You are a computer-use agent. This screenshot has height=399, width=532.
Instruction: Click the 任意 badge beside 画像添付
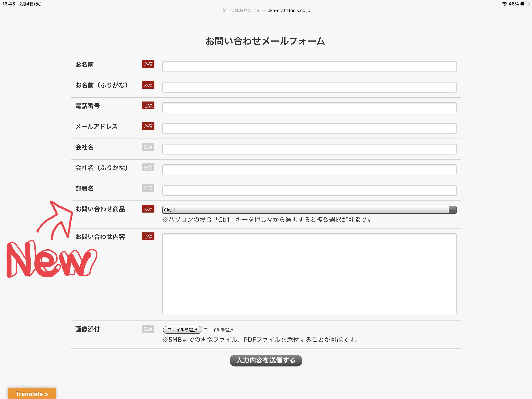[x=148, y=329]
